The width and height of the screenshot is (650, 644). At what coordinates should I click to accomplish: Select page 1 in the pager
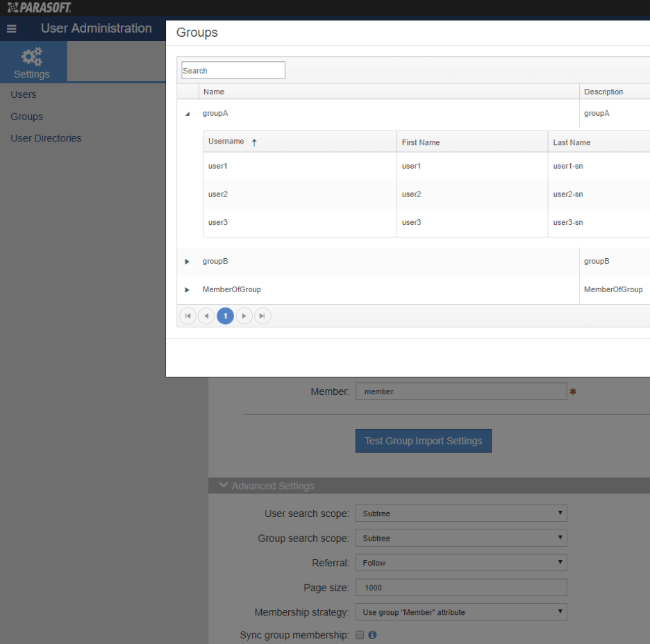225,316
